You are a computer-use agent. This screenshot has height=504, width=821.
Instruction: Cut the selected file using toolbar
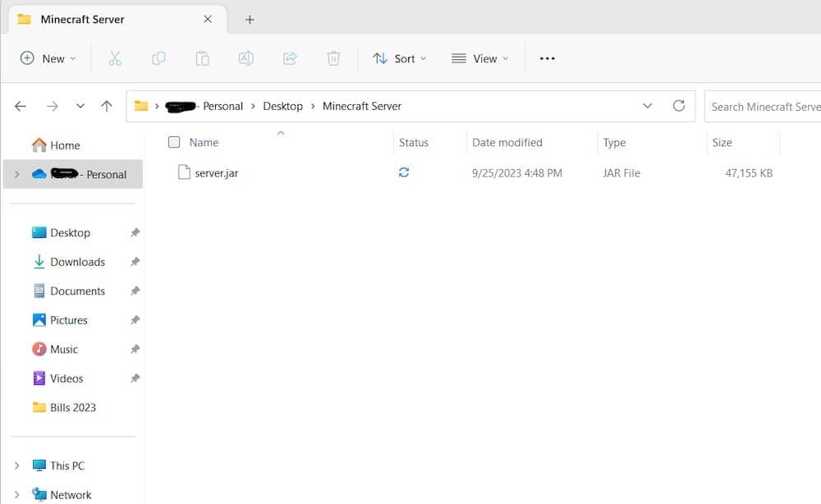(115, 57)
